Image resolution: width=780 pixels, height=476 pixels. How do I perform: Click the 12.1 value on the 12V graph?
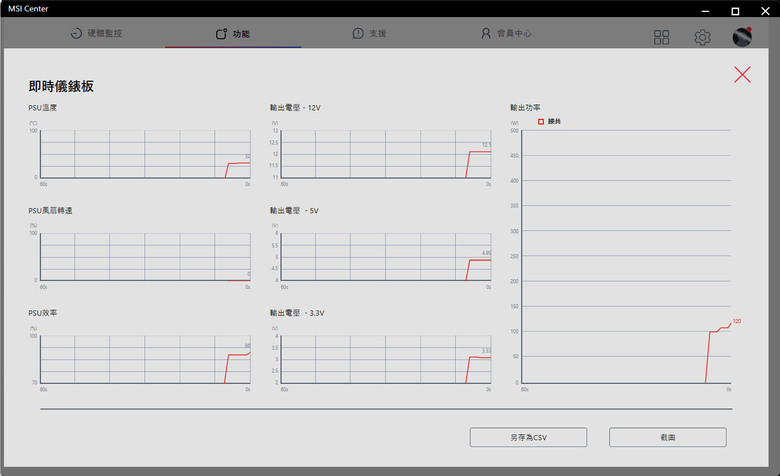click(x=487, y=145)
